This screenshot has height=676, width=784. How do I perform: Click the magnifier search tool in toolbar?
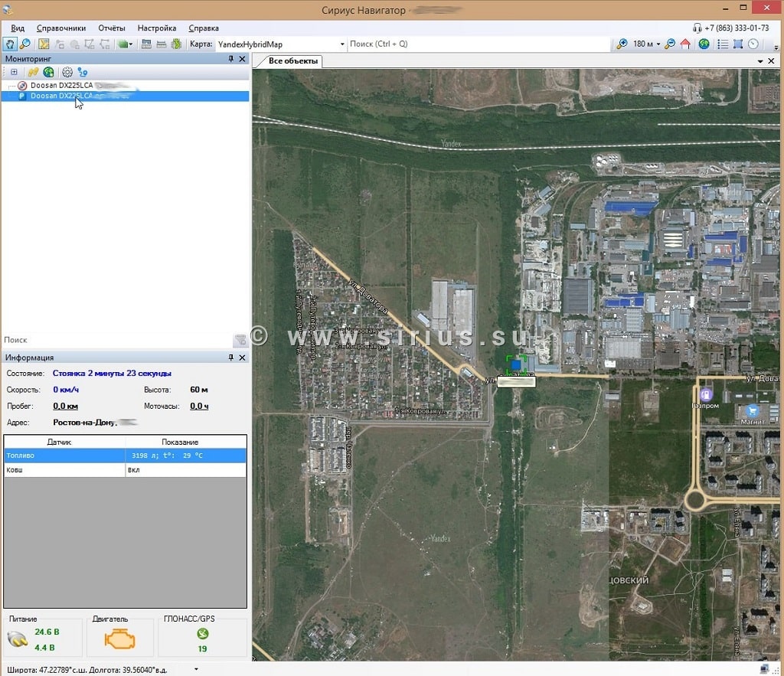(x=25, y=44)
